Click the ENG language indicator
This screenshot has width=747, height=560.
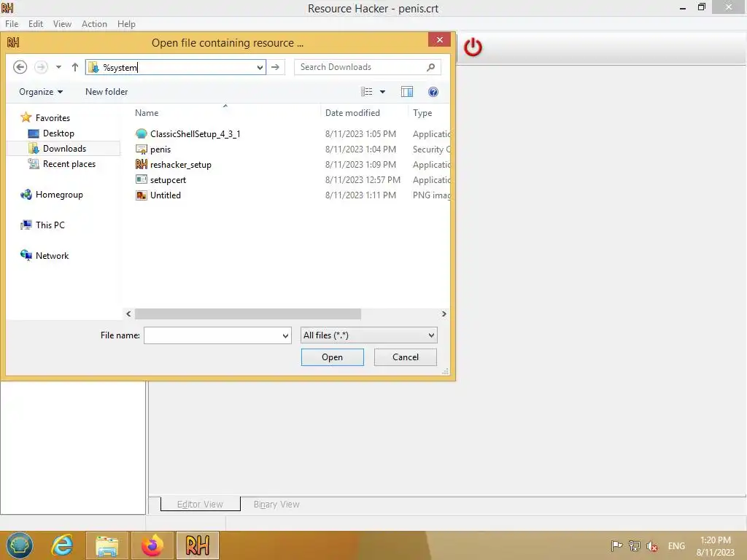676,546
